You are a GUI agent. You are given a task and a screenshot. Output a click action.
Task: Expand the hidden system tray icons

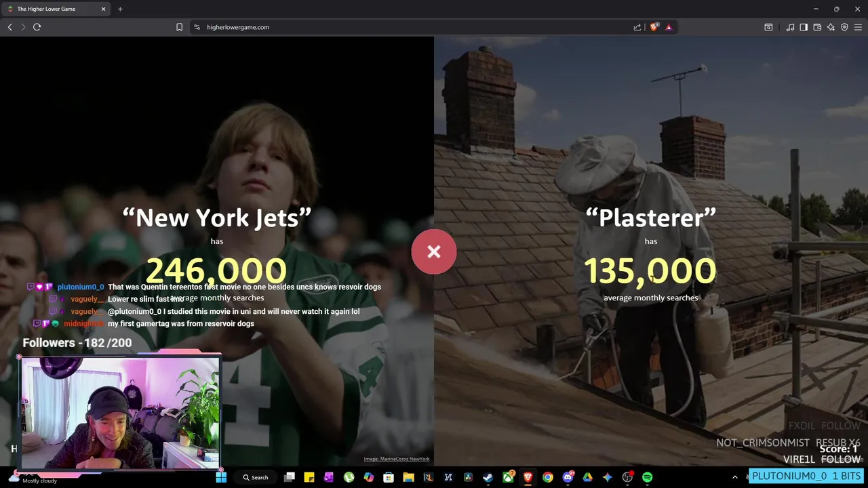coord(734,477)
